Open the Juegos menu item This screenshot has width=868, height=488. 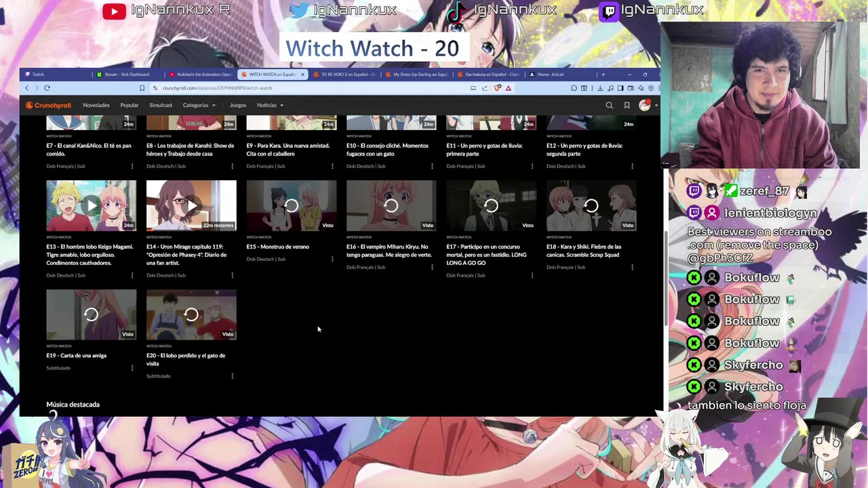[238, 105]
